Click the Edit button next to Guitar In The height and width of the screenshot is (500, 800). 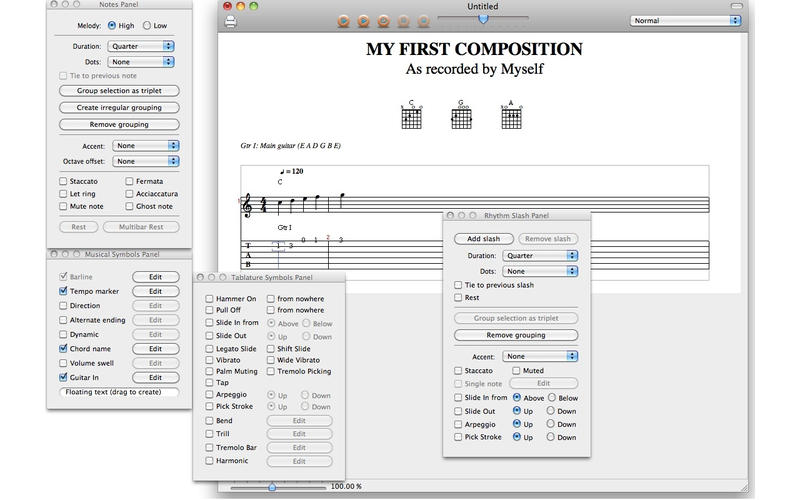click(x=156, y=378)
